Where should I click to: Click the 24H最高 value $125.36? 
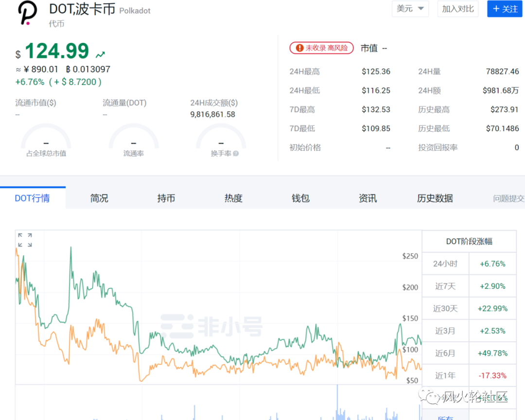[x=376, y=71]
